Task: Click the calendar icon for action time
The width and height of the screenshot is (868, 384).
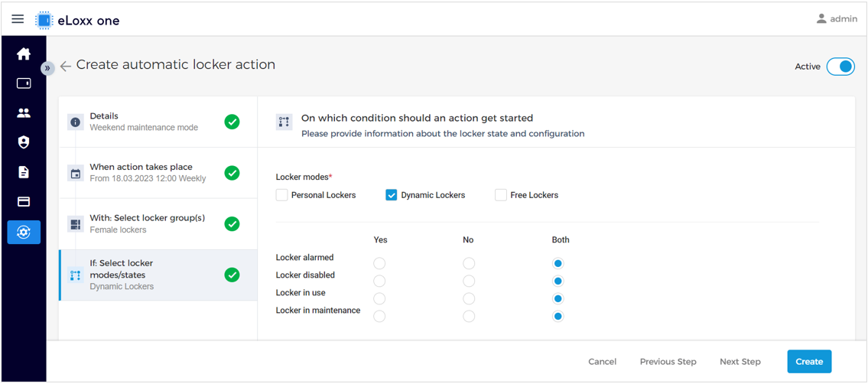Action: [75, 173]
